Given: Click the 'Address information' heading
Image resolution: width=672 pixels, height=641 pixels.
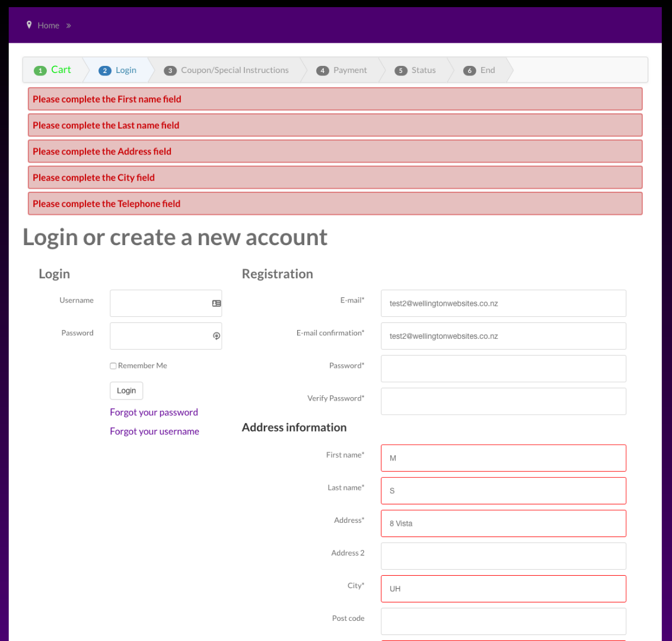Looking at the screenshot, I should [x=294, y=427].
